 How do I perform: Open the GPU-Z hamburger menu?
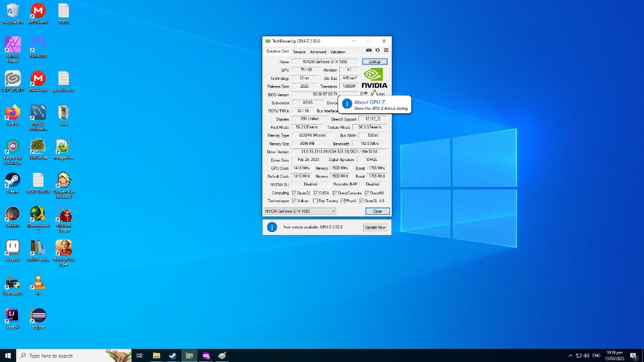pyautogui.click(x=386, y=50)
